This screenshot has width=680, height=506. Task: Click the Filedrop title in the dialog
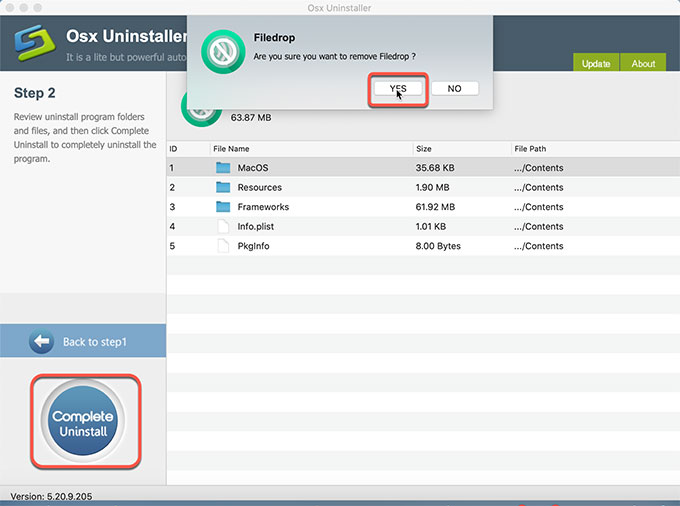pyautogui.click(x=274, y=38)
